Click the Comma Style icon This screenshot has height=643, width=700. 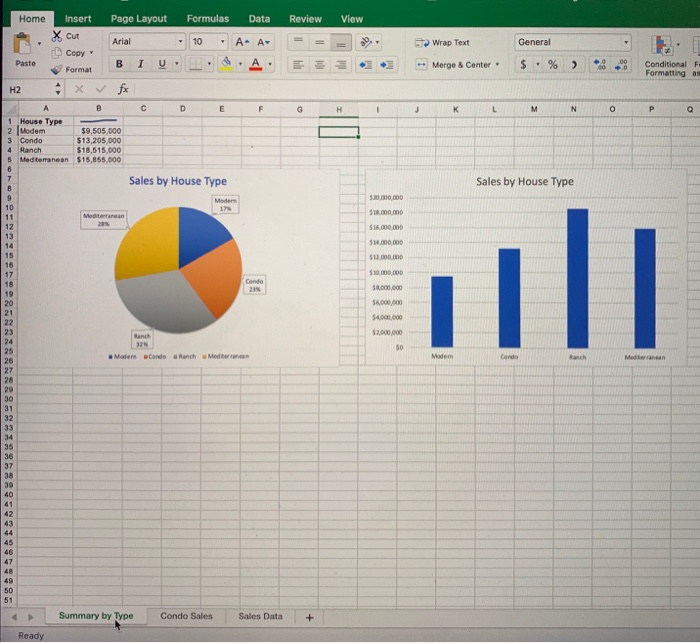coord(574,65)
